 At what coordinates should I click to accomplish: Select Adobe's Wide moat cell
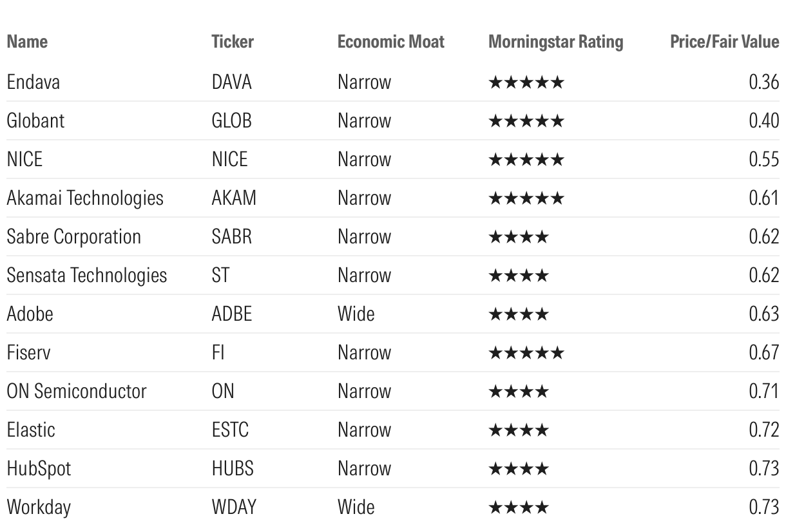click(x=356, y=314)
